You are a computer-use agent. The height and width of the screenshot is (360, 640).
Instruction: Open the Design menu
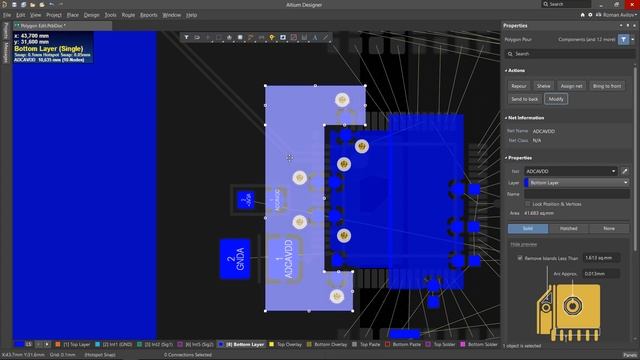tap(91, 15)
